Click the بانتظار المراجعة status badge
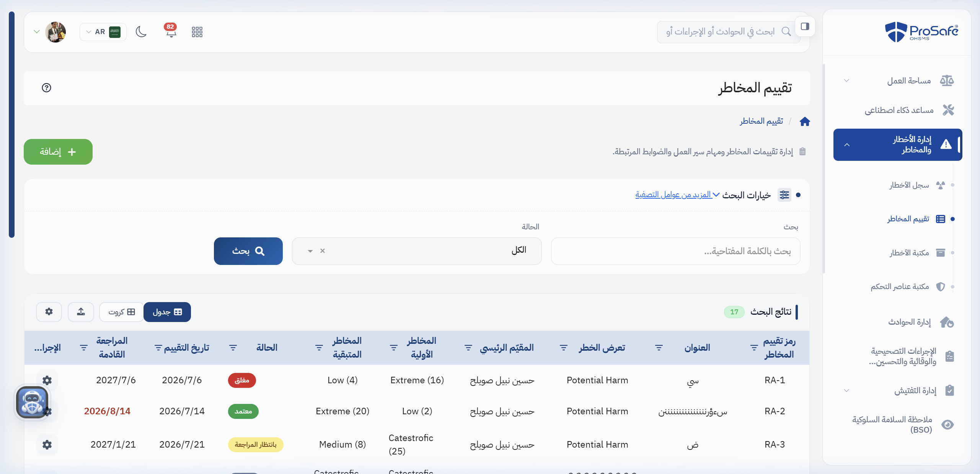 point(256,445)
